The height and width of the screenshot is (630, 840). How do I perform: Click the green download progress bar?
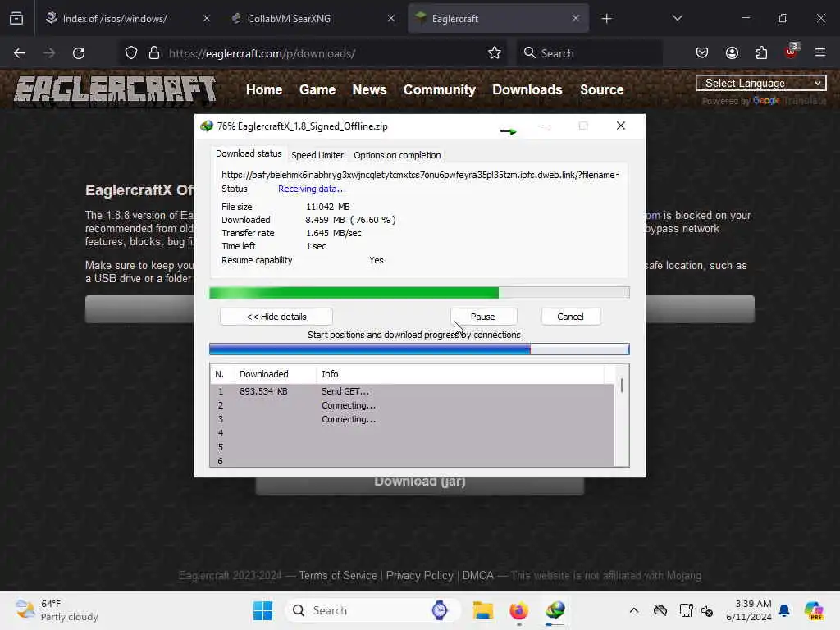tap(419, 293)
